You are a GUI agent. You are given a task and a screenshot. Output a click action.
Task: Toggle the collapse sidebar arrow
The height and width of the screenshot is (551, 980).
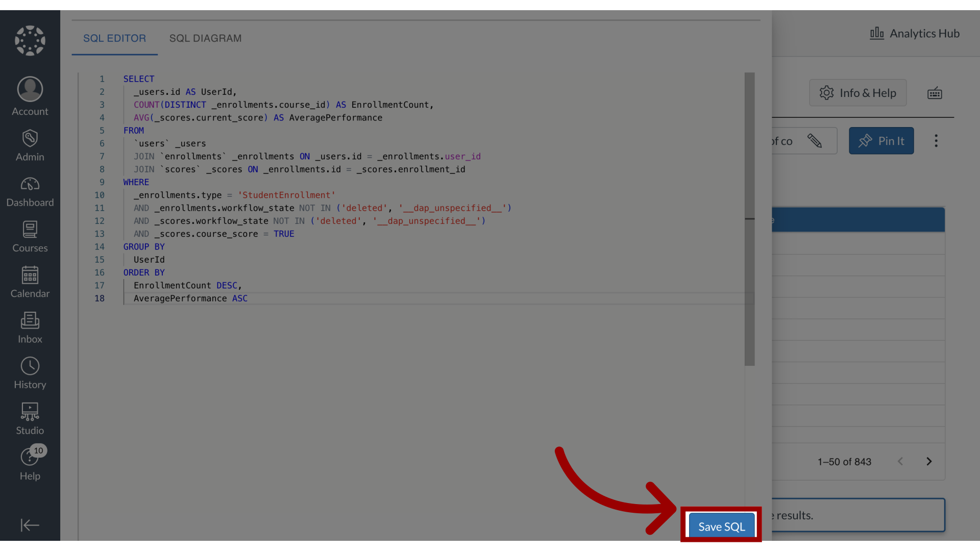coord(30,525)
